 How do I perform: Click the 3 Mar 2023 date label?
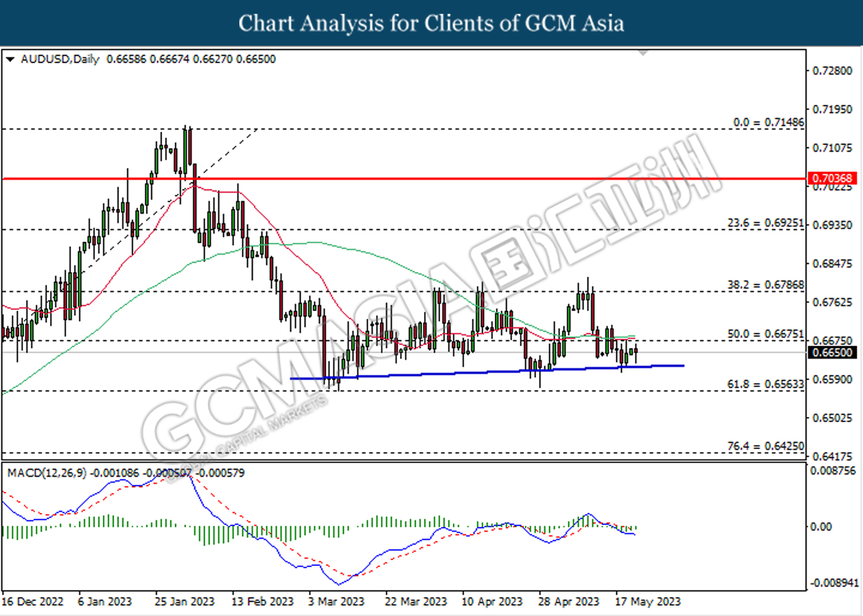pyautogui.click(x=336, y=602)
